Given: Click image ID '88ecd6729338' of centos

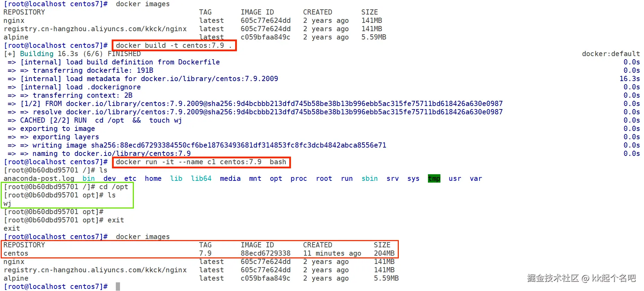Looking at the screenshot, I should pyautogui.click(x=266, y=253).
